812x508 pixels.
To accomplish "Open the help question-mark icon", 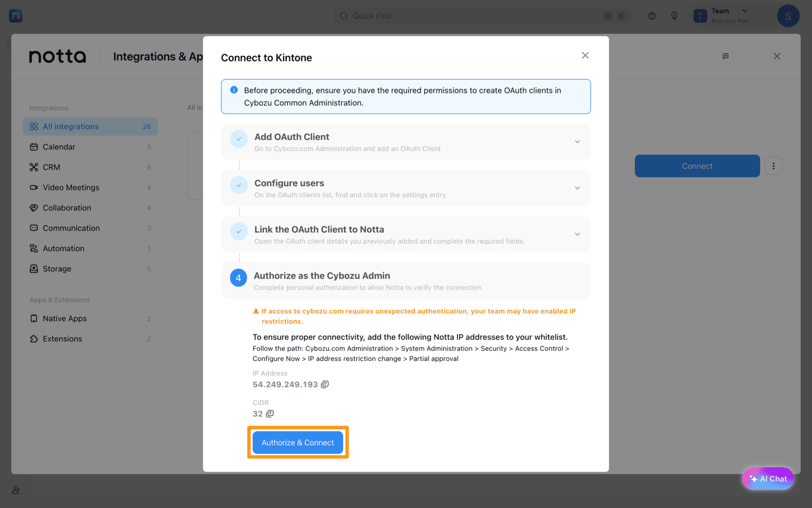I will 652,16.
